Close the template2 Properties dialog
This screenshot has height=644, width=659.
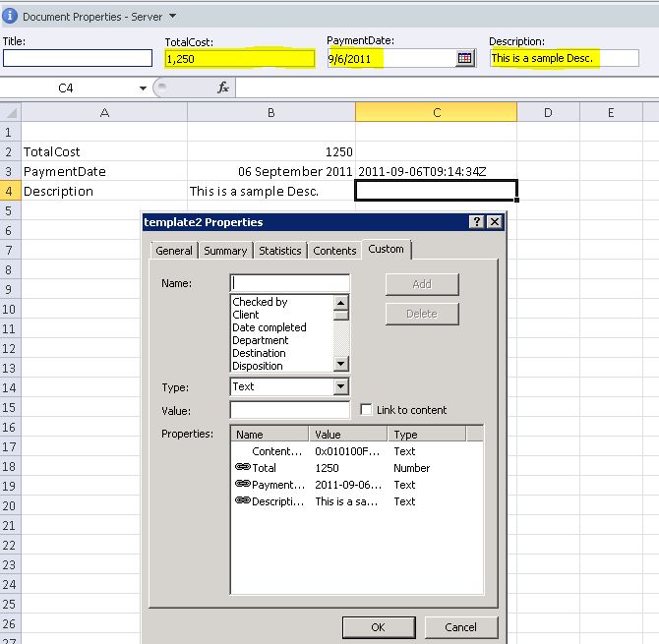point(495,222)
